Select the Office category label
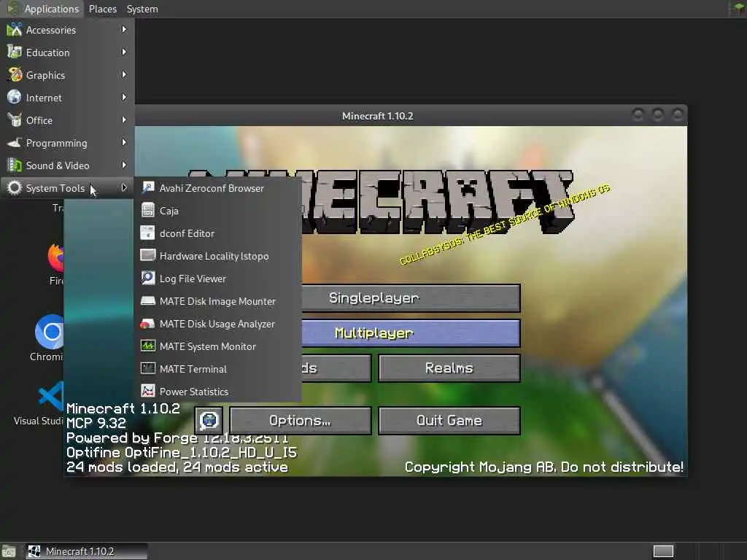Screen dimensions: 747x560 [x=39, y=120]
